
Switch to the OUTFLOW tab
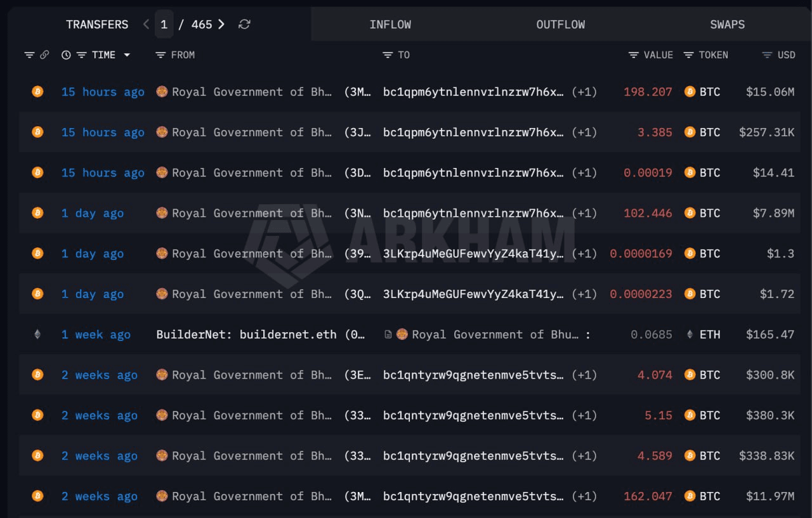(x=561, y=25)
